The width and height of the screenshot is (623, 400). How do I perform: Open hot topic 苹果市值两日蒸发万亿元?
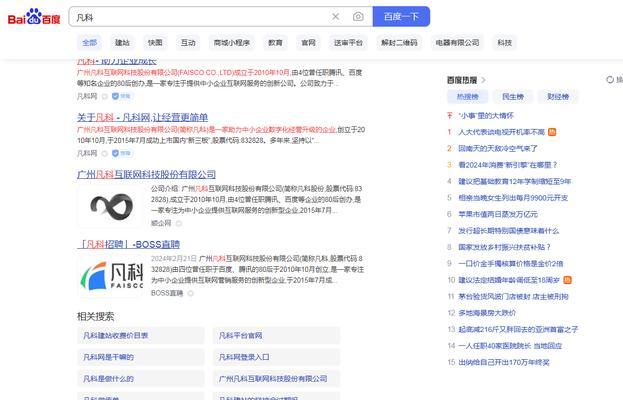[498, 214]
